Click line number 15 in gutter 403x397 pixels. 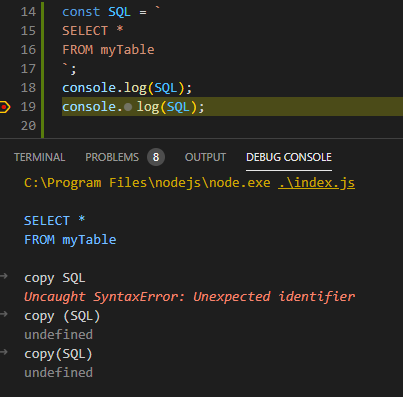click(28, 31)
